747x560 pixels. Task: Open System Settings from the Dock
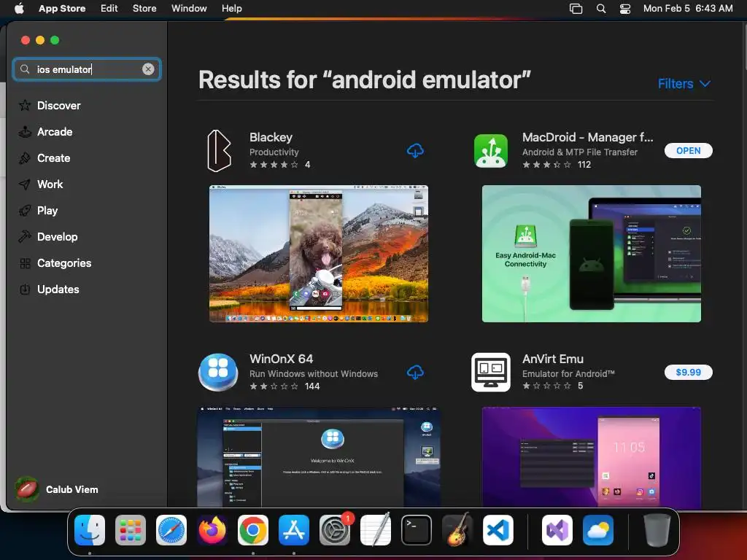coord(335,530)
